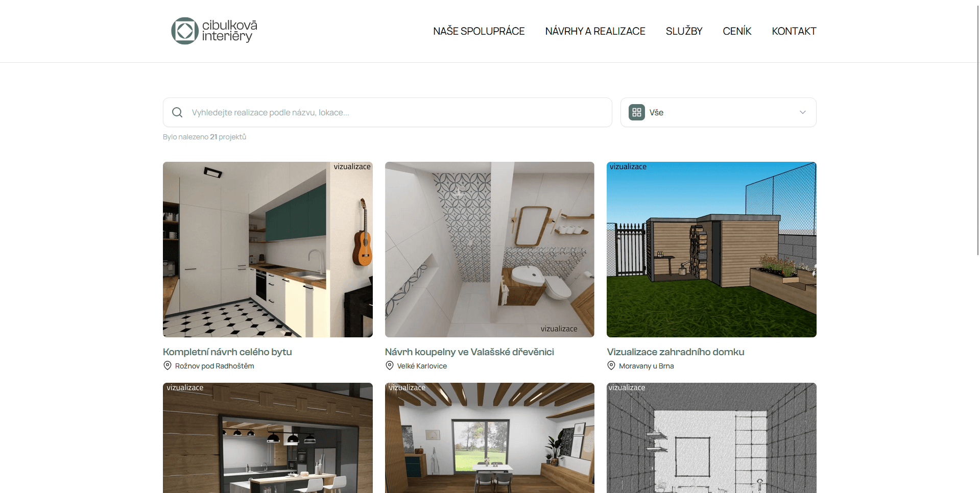The height and width of the screenshot is (493, 980).
Task: Open the kitchen with guitar visualization thumbnail
Action: tap(268, 250)
